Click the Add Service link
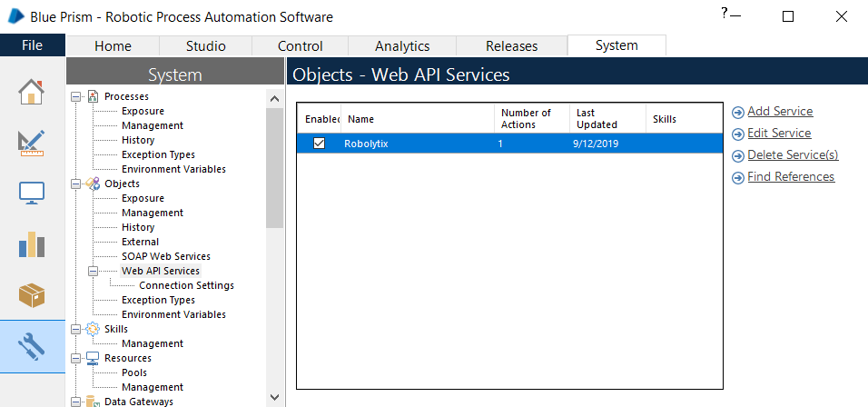The image size is (868, 407). point(780,112)
